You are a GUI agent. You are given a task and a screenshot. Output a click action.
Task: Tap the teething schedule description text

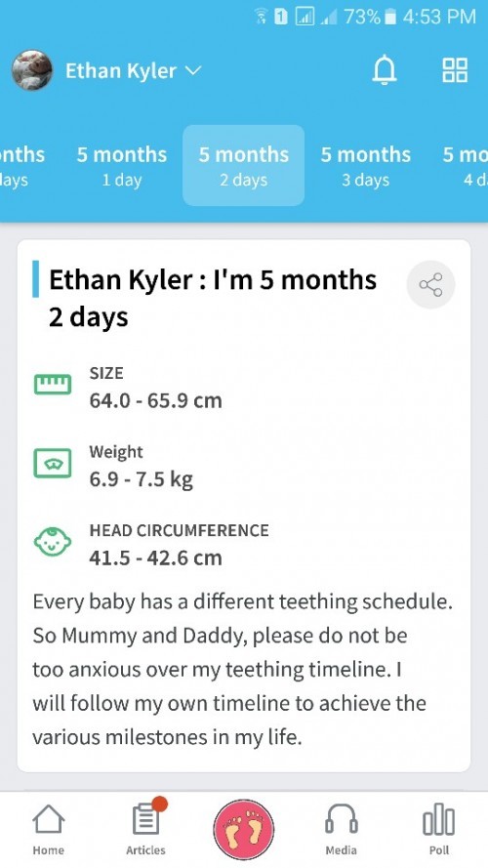(x=242, y=669)
